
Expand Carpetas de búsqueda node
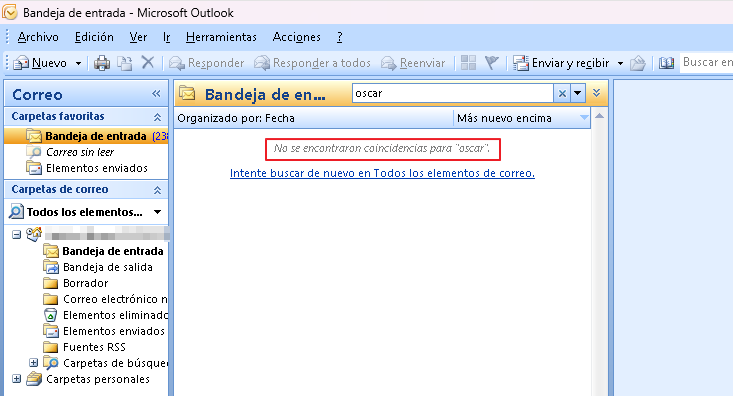tap(34, 362)
